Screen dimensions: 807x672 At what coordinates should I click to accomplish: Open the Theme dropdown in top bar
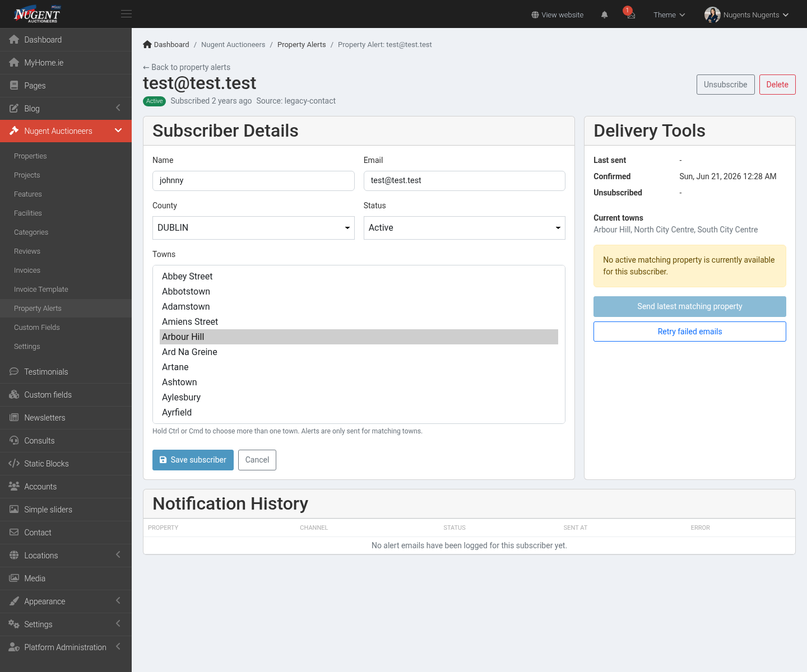pyautogui.click(x=669, y=15)
